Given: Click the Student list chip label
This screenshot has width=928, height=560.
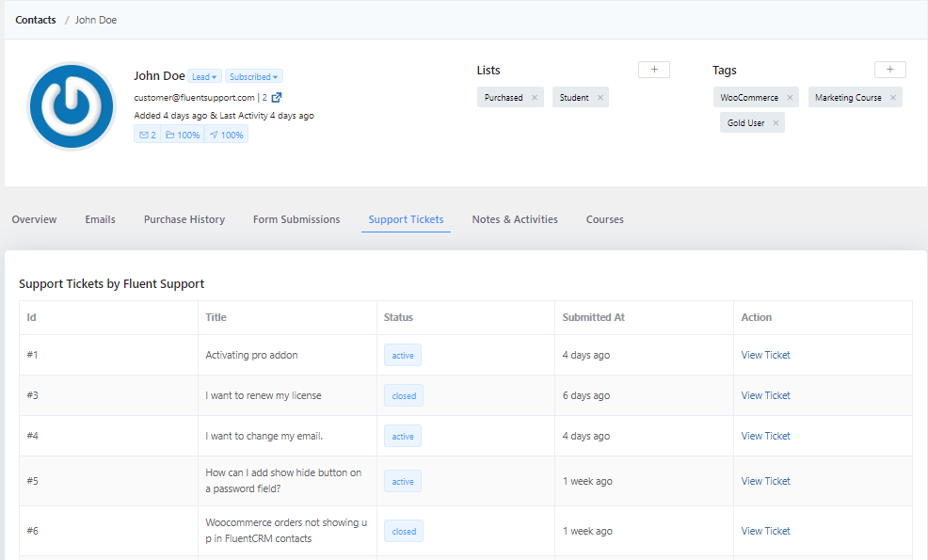Looking at the screenshot, I should tap(574, 98).
